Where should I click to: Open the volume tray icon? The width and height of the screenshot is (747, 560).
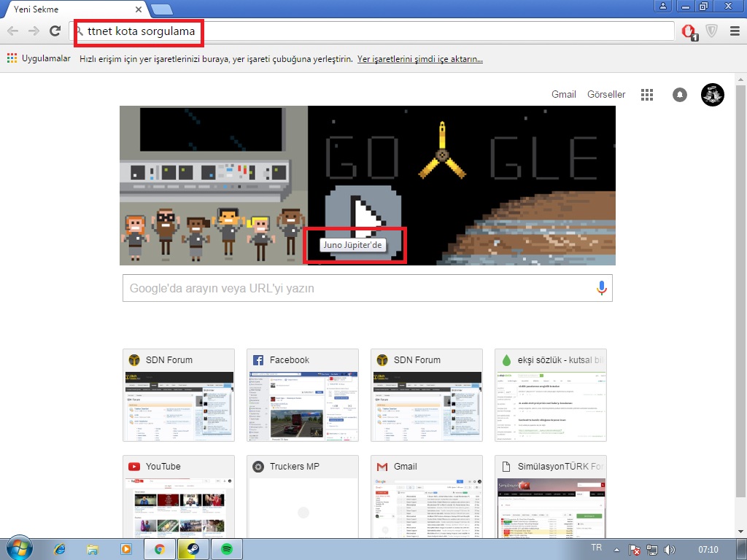coord(669,550)
